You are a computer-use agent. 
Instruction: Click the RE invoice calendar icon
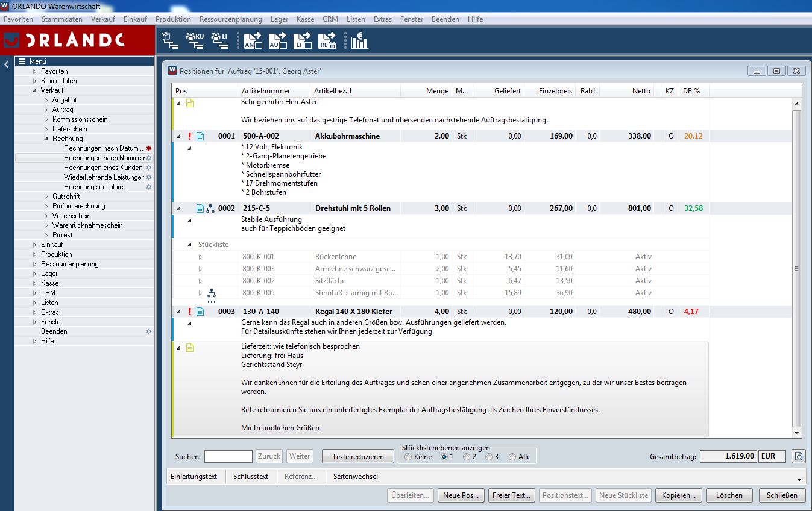(x=327, y=40)
